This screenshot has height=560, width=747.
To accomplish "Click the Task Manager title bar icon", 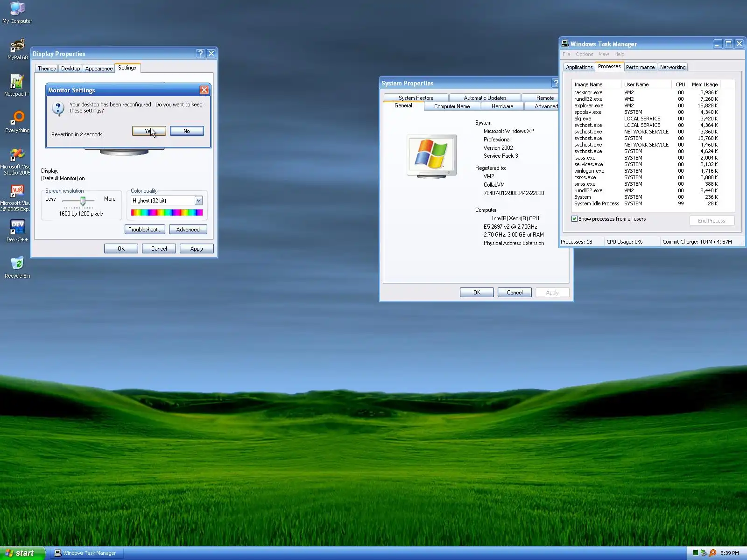I will (565, 44).
